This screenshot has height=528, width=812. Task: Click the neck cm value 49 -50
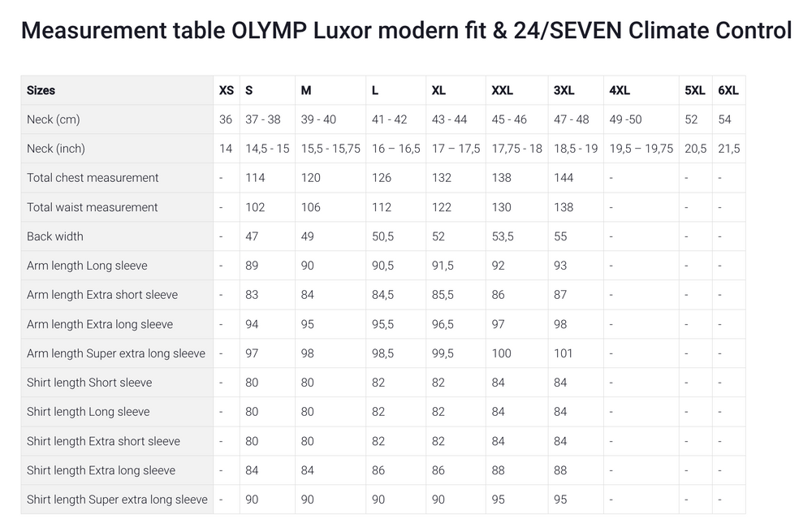coord(625,119)
